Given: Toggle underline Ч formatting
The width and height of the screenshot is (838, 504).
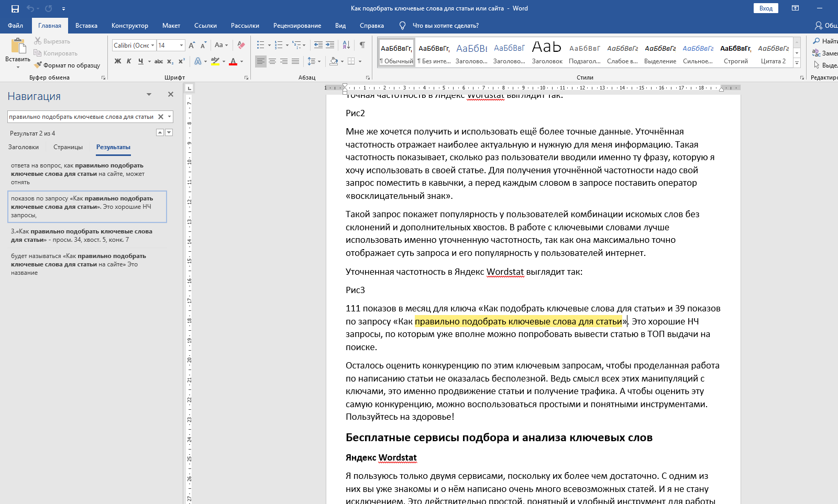Looking at the screenshot, I should (140, 61).
